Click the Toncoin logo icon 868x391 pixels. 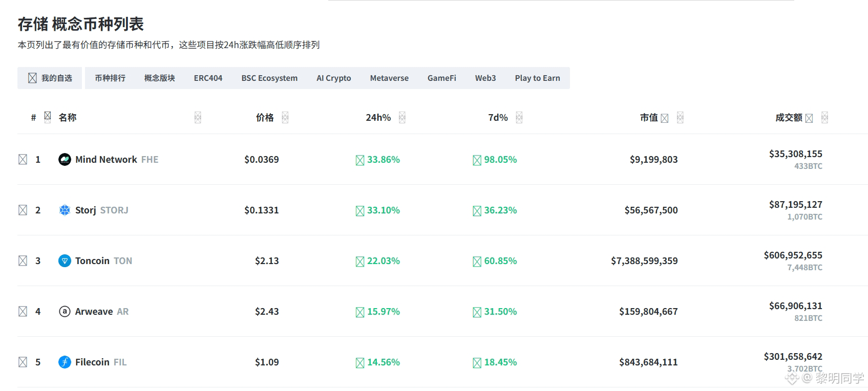tap(65, 261)
